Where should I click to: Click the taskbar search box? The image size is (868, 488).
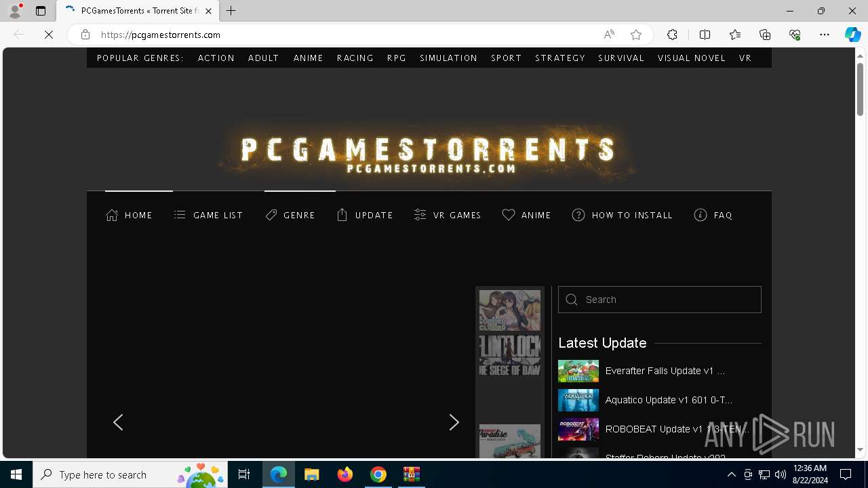point(131,474)
